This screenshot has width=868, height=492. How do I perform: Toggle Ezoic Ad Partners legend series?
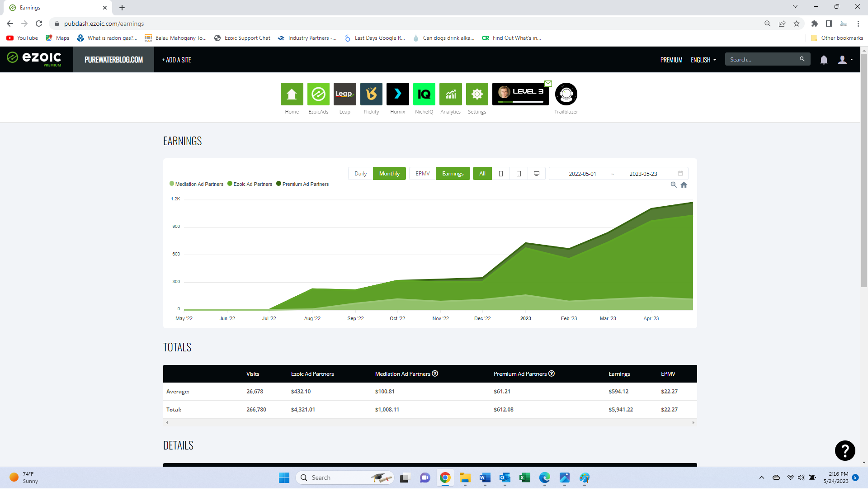(x=250, y=184)
